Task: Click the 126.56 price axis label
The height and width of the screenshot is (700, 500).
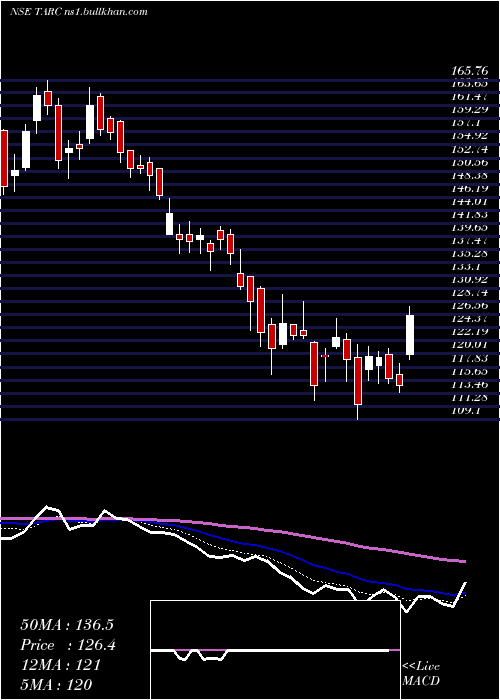Action: tap(470, 306)
